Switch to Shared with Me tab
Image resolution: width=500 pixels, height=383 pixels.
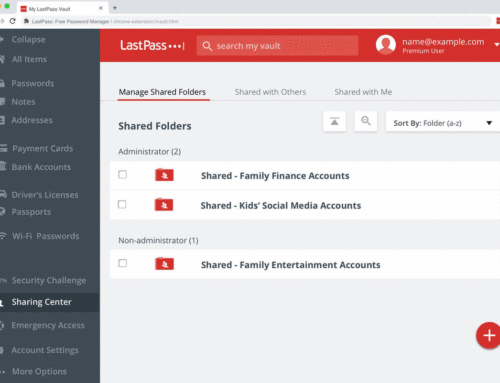(x=363, y=92)
